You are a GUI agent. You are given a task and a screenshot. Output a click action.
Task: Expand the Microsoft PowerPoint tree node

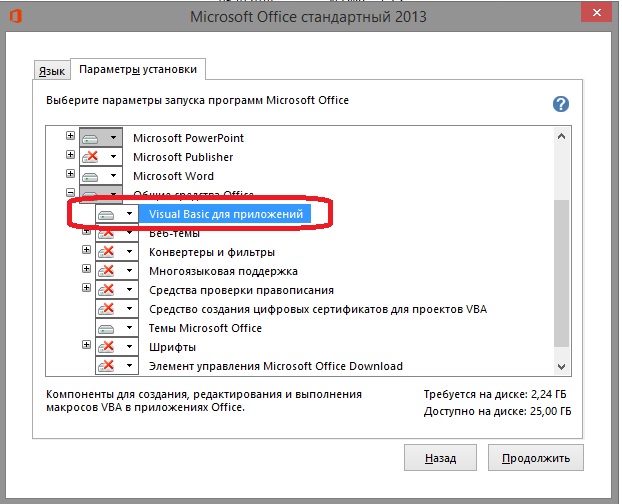point(70,137)
